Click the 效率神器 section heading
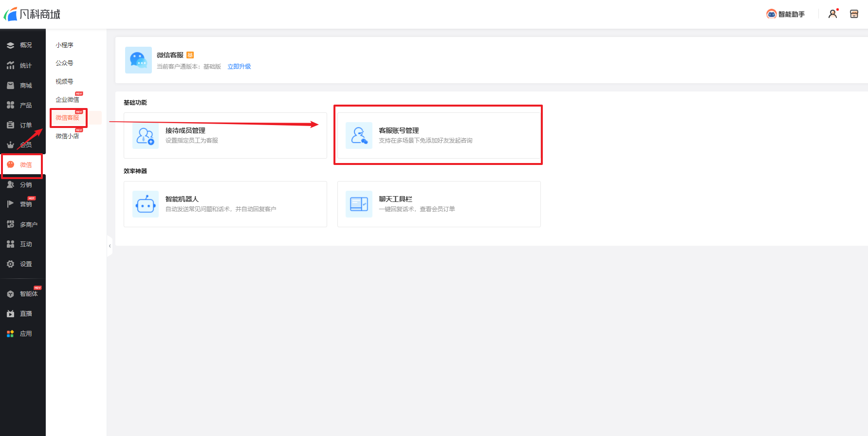This screenshot has width=868, height=436. pyautogui.click(x=135, y=171)
